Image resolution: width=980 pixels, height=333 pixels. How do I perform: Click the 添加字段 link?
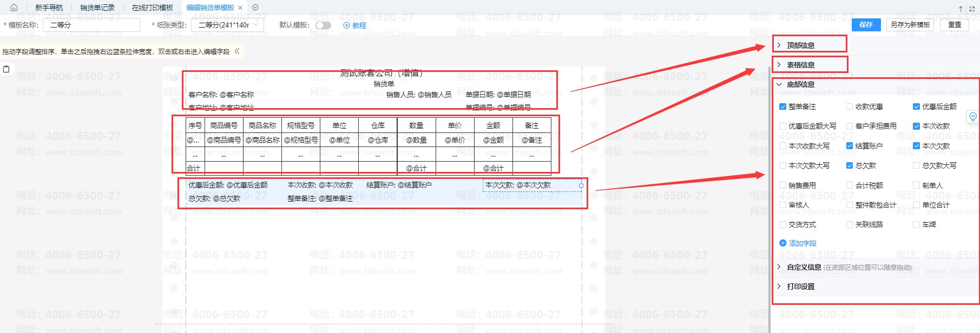coord(803,243)
